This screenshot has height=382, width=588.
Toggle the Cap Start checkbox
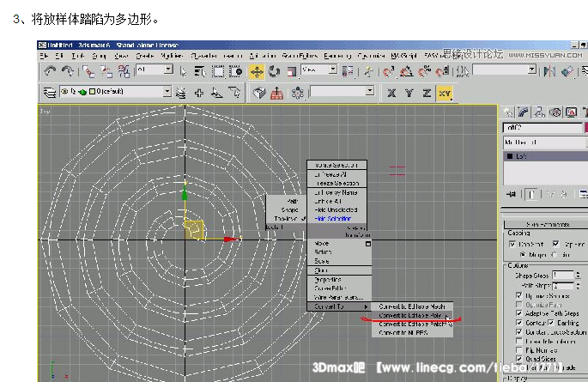tap(512, 245)
